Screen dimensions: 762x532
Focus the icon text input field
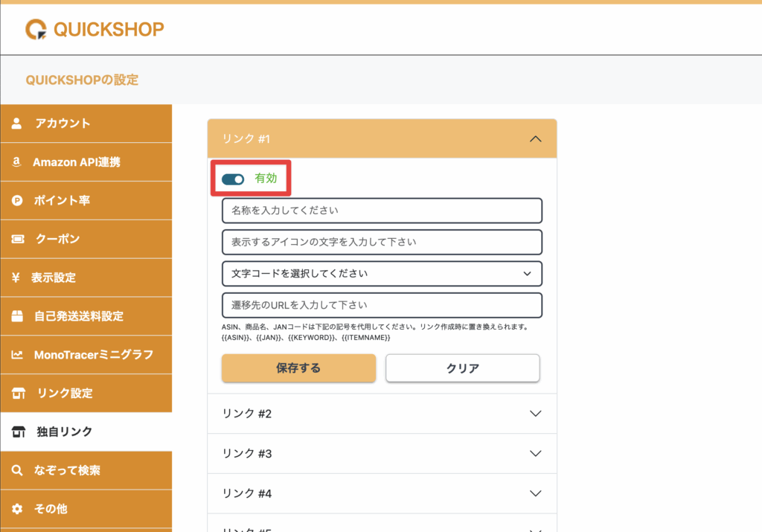382,242
